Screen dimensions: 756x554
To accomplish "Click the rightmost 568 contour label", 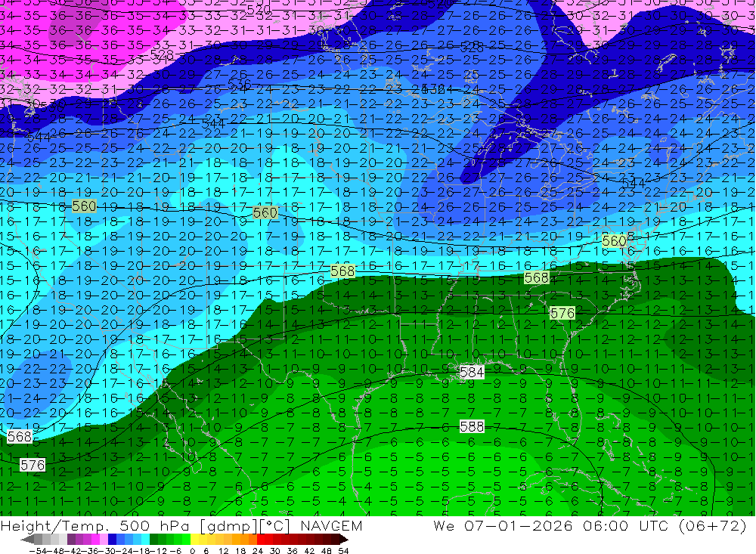I will click(x=537, y=277).
